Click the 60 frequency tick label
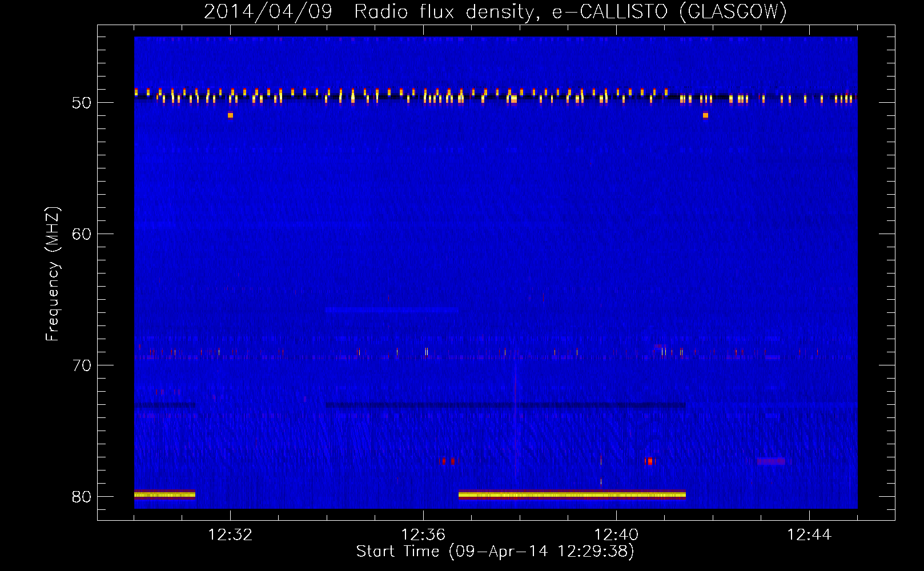 (82, 234)
